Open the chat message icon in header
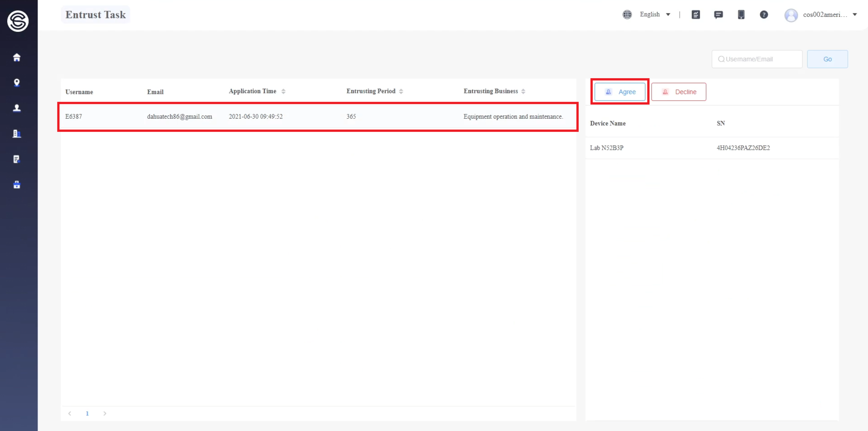868x431 pixels. coord(718,14)
